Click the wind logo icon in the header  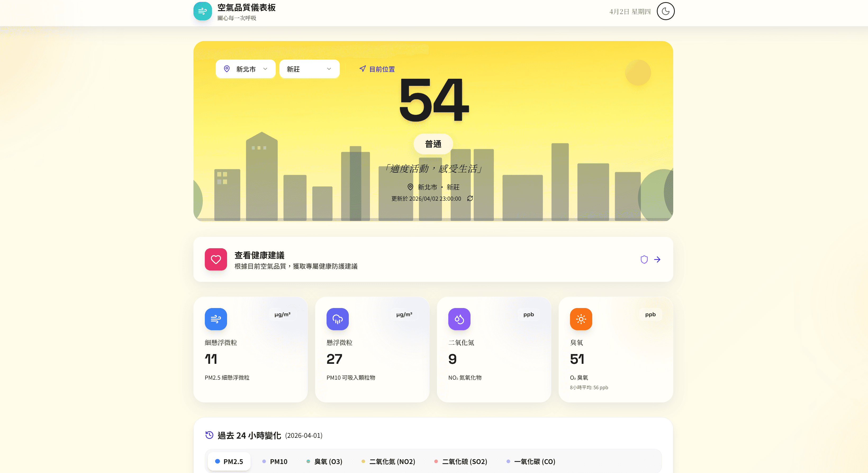coord(202,11)
